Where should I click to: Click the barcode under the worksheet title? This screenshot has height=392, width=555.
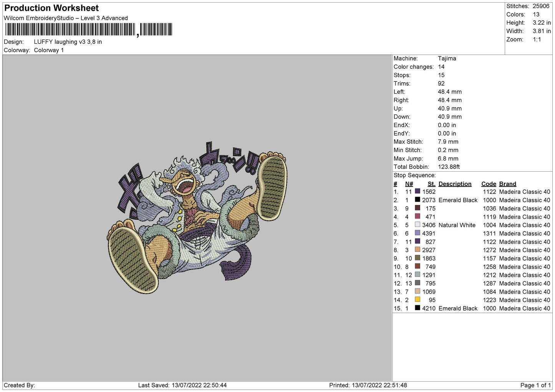coord(89,30)
